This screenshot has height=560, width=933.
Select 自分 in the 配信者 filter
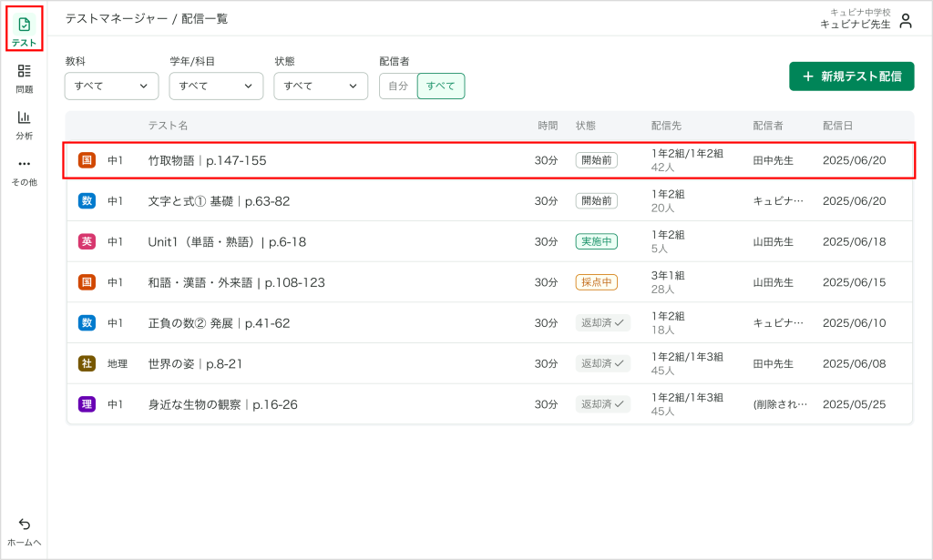point(399,86)
